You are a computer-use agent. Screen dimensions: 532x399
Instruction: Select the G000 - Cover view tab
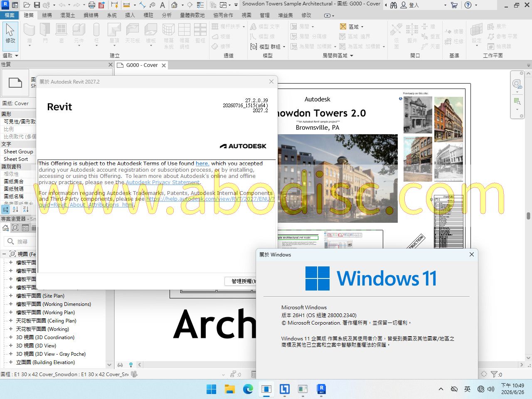[142, 65]
